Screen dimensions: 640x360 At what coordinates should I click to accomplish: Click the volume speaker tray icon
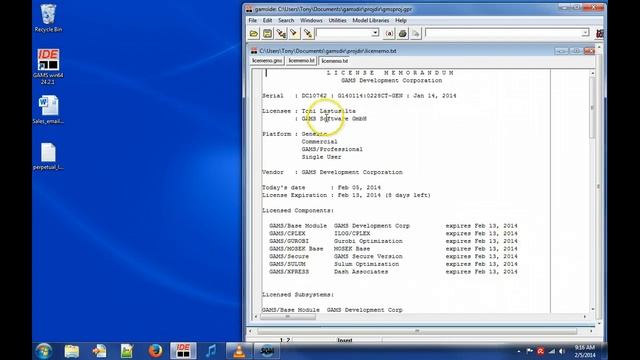point(562,351)
